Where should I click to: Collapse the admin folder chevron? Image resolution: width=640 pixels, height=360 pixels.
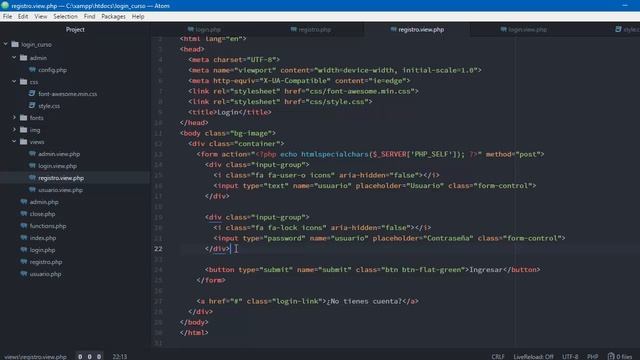tap(14, 58)
